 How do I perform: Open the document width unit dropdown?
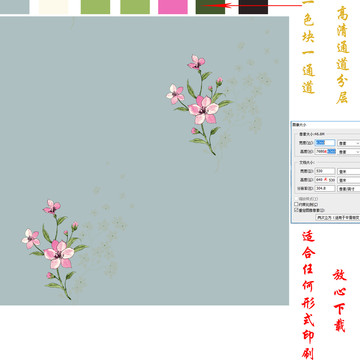[349, 171]
